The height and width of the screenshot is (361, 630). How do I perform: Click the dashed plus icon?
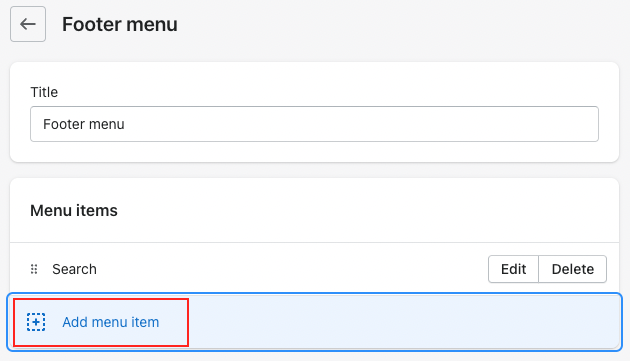coord(36,322)
